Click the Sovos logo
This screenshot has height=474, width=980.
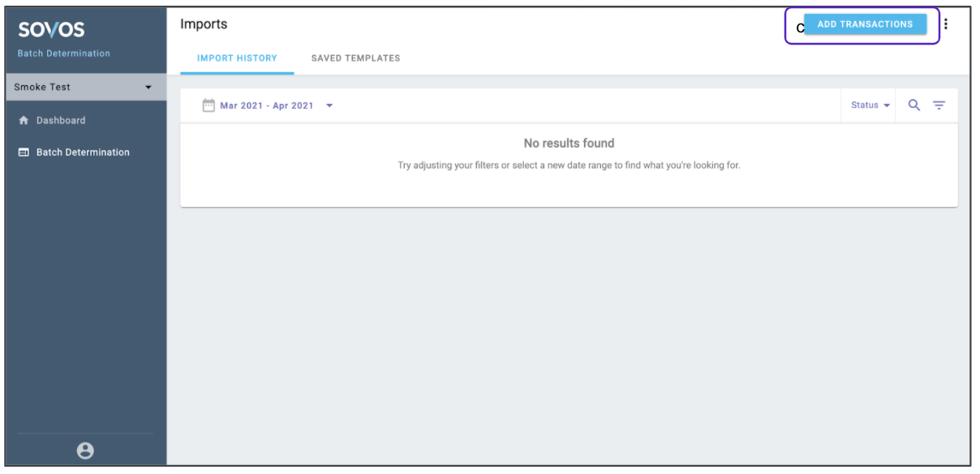point(51,31)
